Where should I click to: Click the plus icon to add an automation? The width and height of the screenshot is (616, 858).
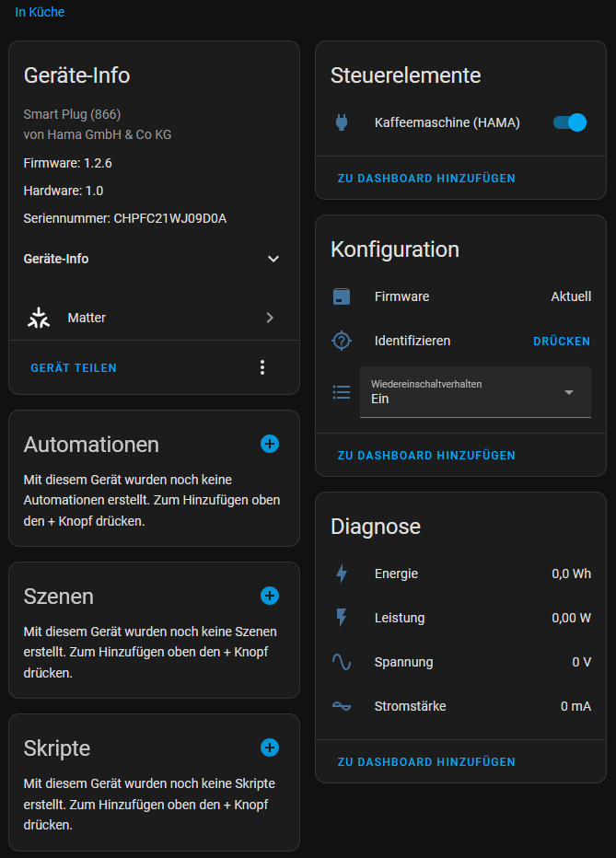pos(270,444)
